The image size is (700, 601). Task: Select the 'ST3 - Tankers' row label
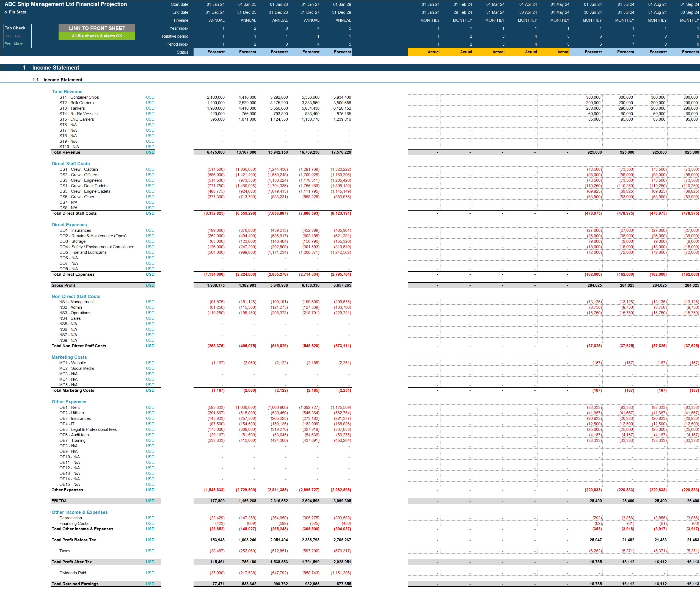pyautogui.click(x=72, y=108)
